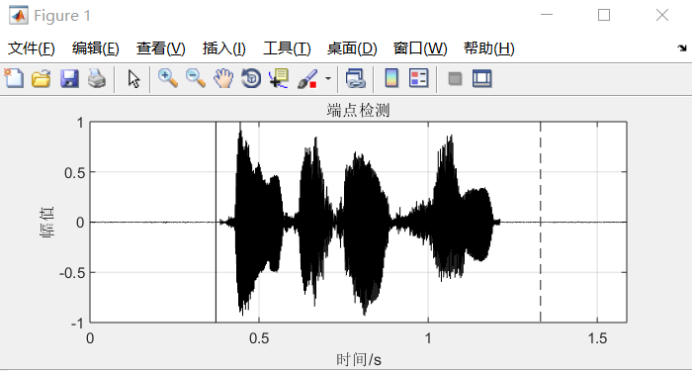
Task: Click the x-axis tick label 0.5
Action: click(x=259, y=338)
